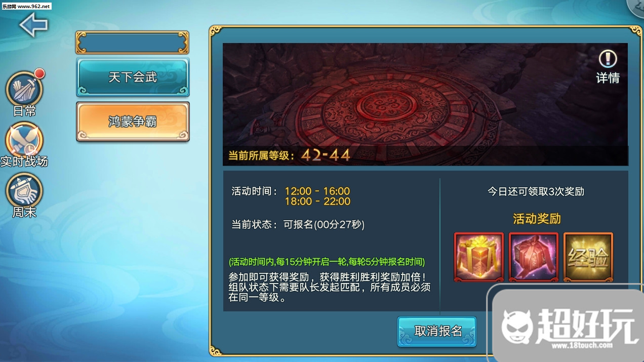The width and height of the screenshot is (644, 362).
Task: Click the 可报名 countdown status text
Action: tap(324, 224)
